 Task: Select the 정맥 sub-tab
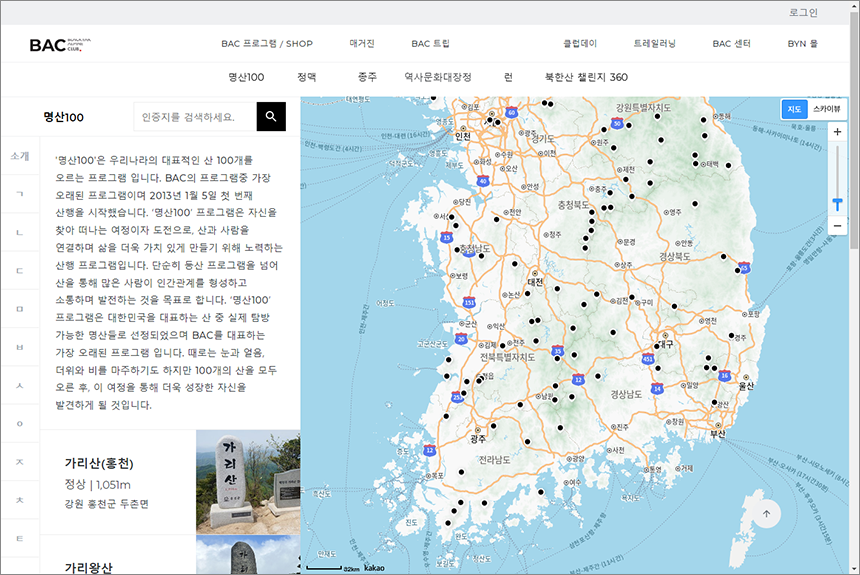[307, 77]
